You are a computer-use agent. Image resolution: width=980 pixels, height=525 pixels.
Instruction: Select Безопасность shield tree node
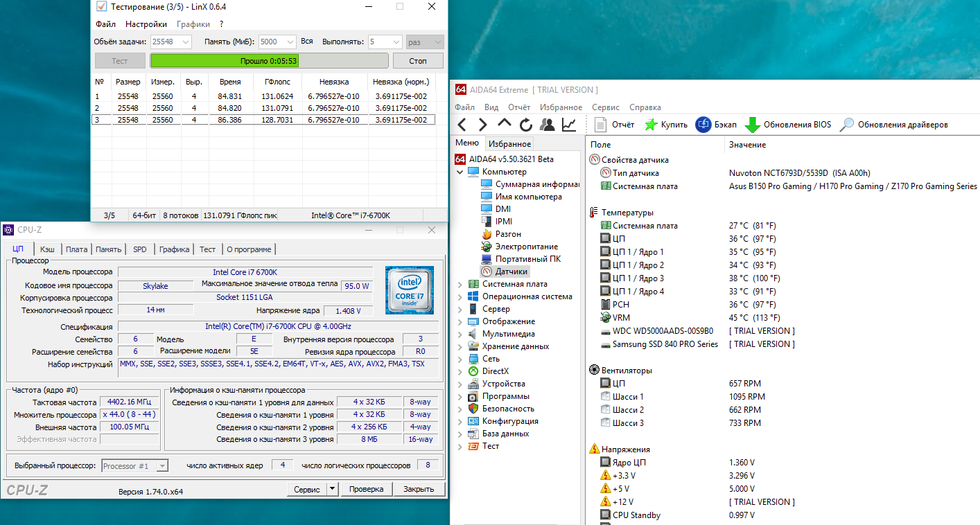[x=501, y=409]
